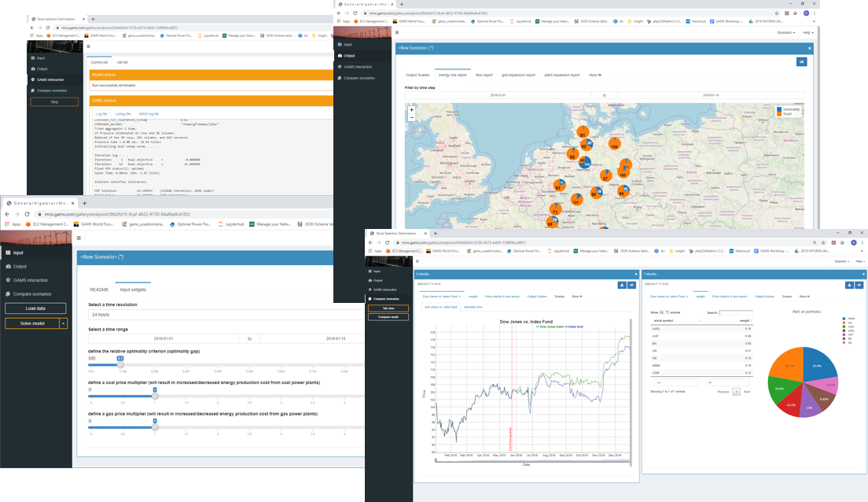Expand the Show entries dropdown in weight table
The width and height of the screenshot is (868, 502).
[663, 312]
